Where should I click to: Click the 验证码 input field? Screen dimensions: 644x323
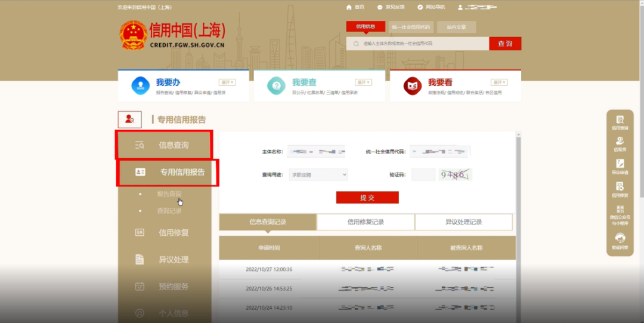[423, 175]
